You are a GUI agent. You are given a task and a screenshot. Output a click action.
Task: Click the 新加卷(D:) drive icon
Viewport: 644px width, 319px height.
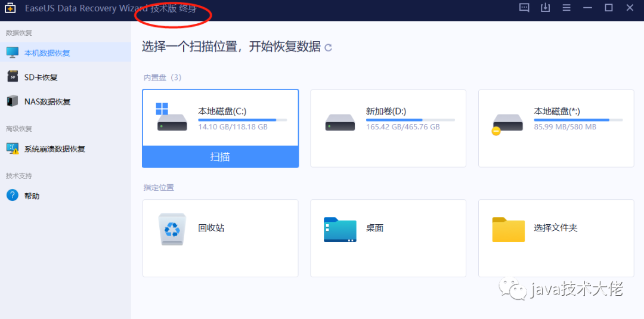click(x=340, y=122)
